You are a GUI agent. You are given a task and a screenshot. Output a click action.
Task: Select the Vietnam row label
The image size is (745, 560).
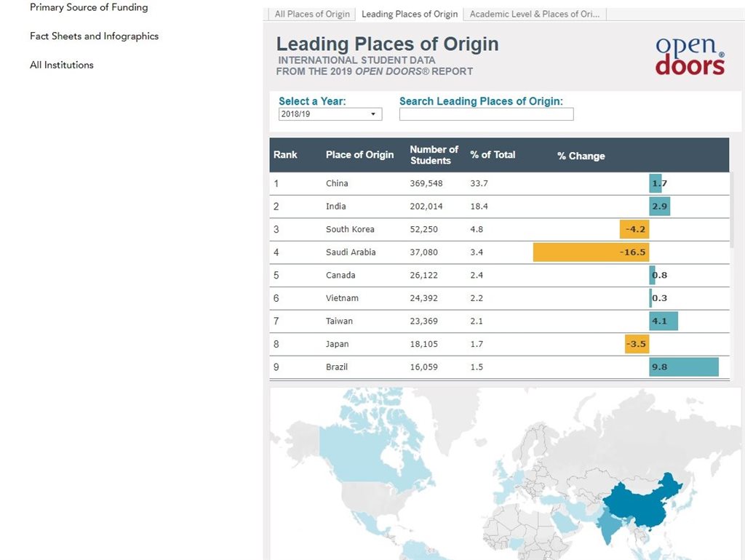point(342,298)
